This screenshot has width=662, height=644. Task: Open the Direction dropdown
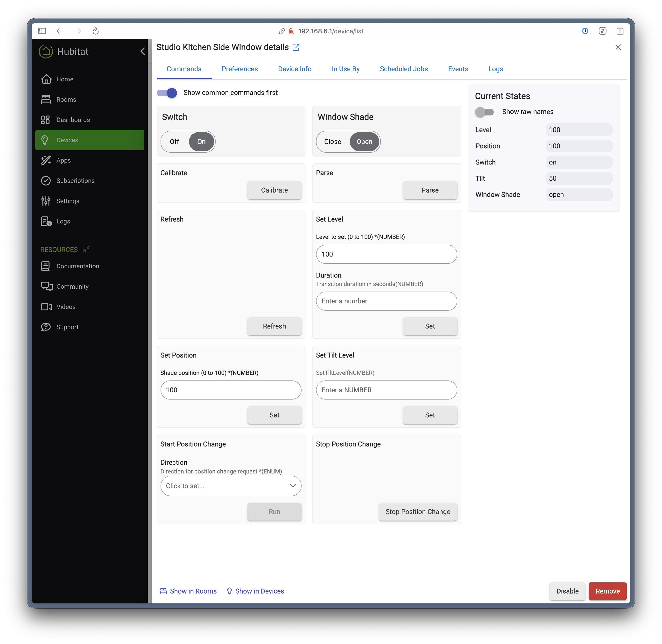tap(231, 486)
